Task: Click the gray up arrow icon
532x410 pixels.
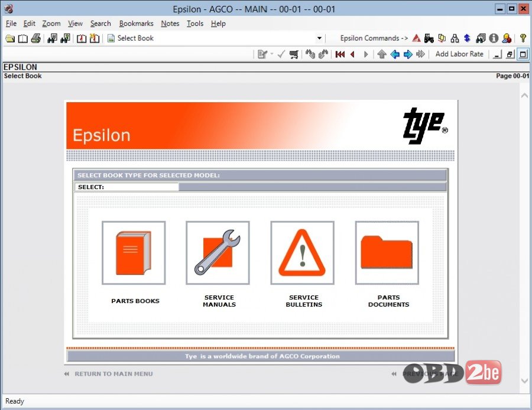Action: pyautogui.click(x=382, y=54)
